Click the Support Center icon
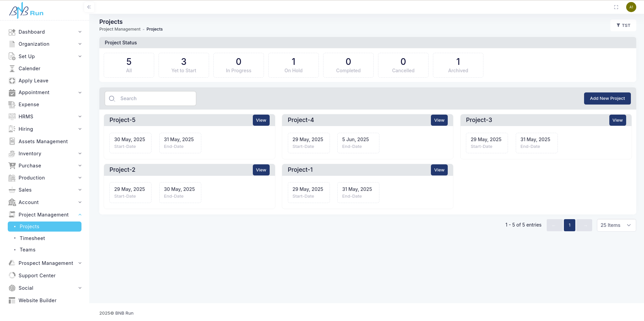Viewport: 644px width, 321px height. coord(12,276)
